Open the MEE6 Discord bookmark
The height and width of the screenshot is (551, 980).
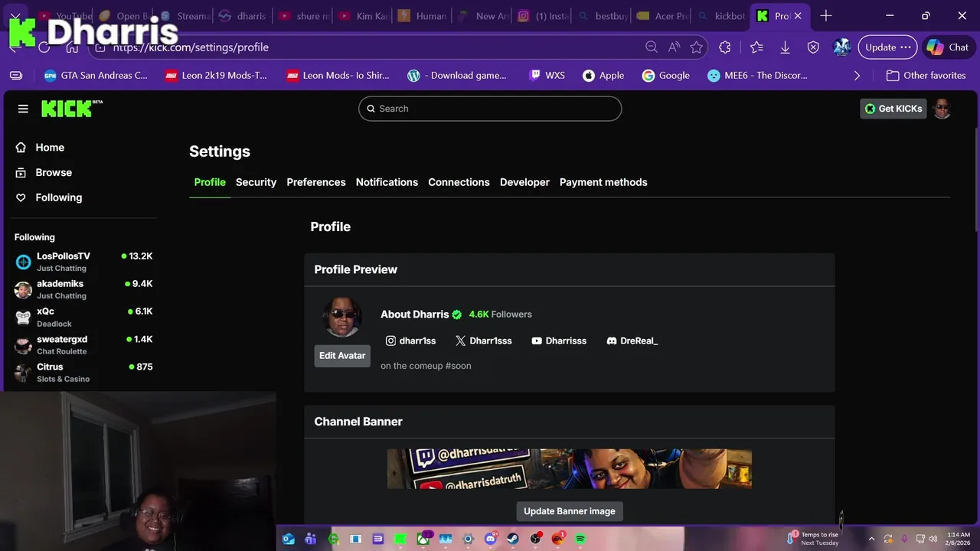coord(757,76)
